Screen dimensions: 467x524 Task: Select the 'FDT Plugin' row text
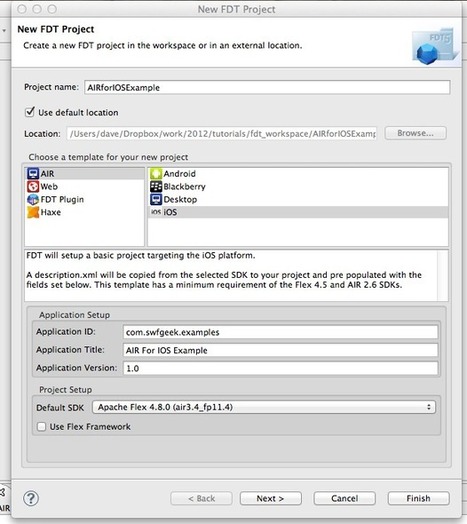pyautogui.click(x=62, y=200)
